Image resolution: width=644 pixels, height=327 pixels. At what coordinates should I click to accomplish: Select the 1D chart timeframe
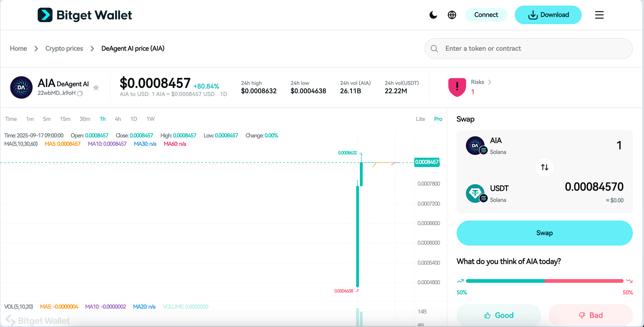tap(133, 119)
